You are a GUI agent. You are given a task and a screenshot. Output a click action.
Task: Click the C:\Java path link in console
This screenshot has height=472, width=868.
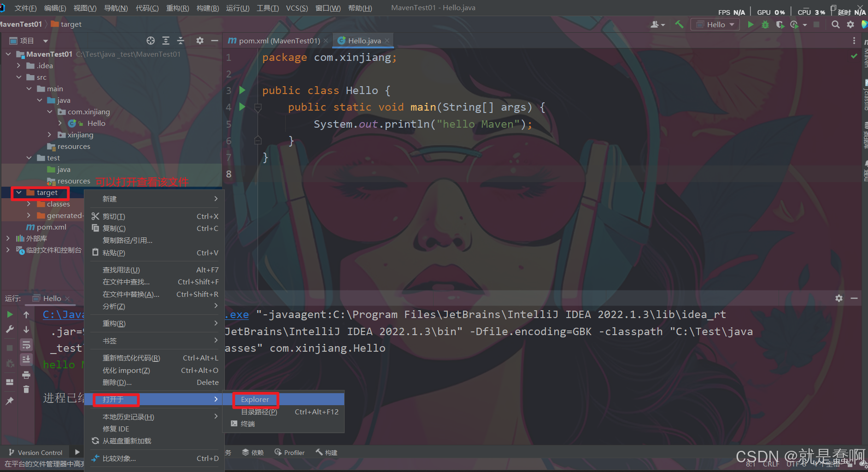pos(64,314)
